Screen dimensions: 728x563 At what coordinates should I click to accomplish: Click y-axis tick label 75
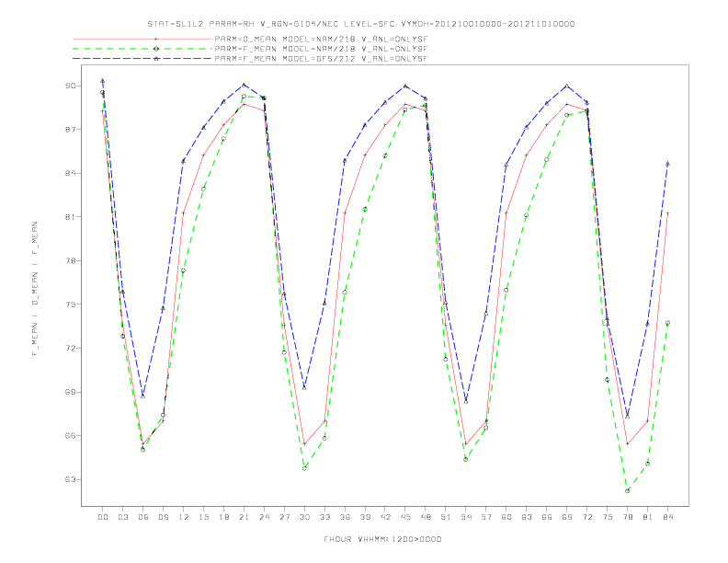[x=70, y=304]
